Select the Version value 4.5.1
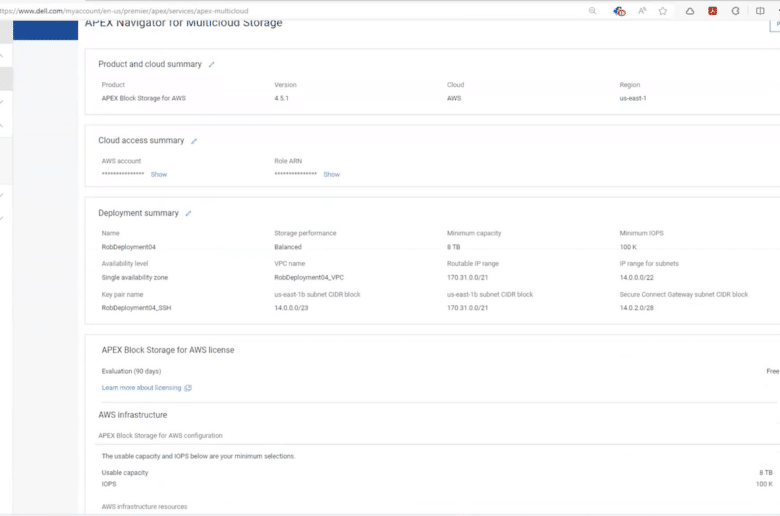 pyautogui.click(x=281, y=99)
